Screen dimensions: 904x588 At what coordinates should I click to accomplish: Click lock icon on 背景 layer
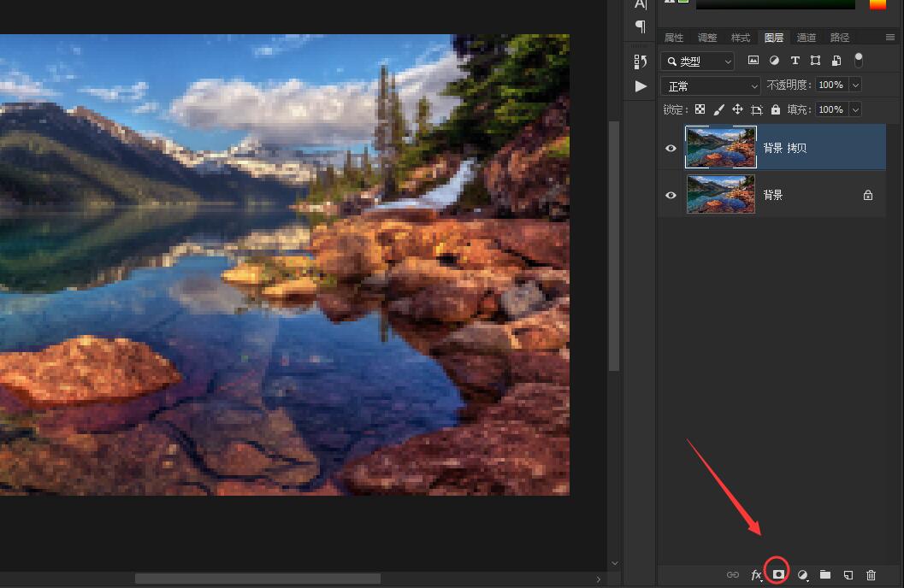[x=868, y=195]
